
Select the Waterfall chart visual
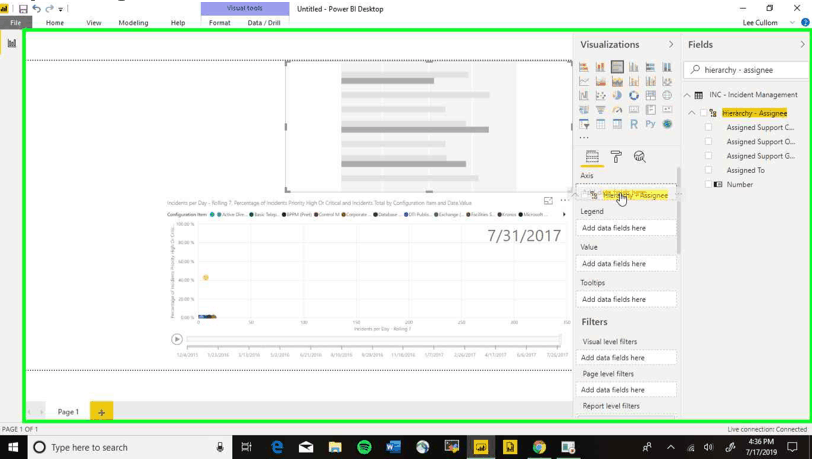tap(584, 96)
